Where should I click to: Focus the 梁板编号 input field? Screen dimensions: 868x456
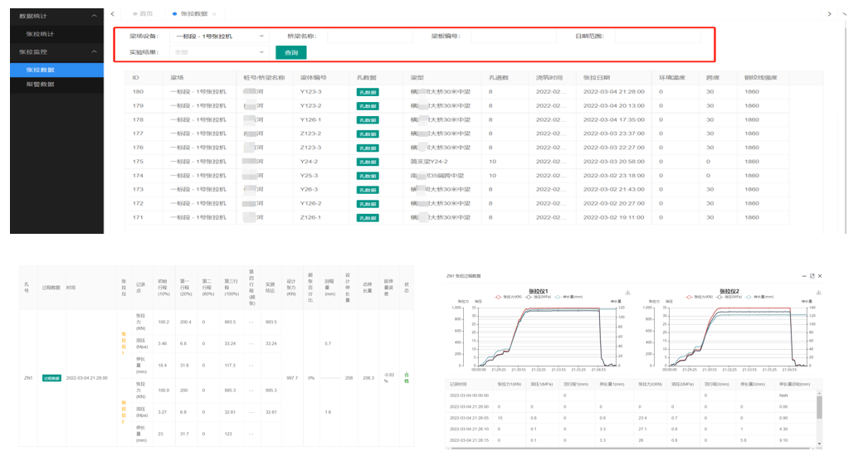[x=514, y=36]
